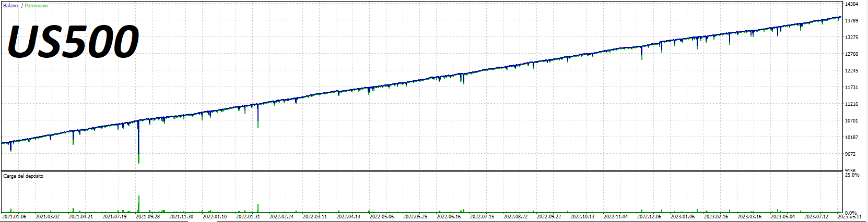This screenshot has width=868, height=222.
Task: Click the 'Carga del depósito' panel label
Action: point(24,176)
